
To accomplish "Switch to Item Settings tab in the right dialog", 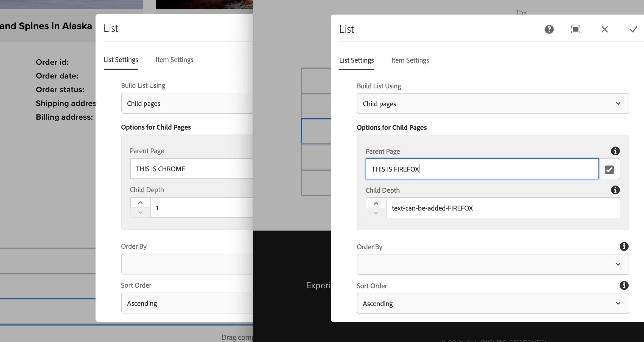I will coord(410,60).
